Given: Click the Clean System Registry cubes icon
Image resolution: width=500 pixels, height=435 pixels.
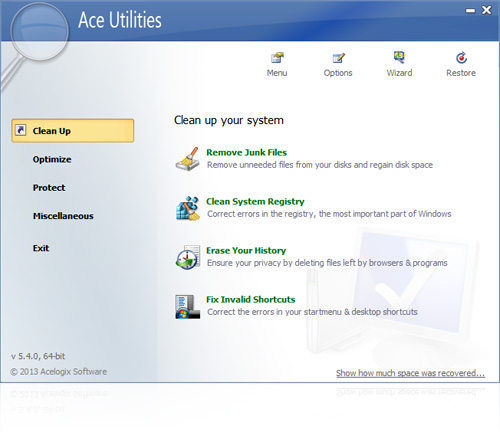Looking at the screenshot, I should [x=188, y=208].
